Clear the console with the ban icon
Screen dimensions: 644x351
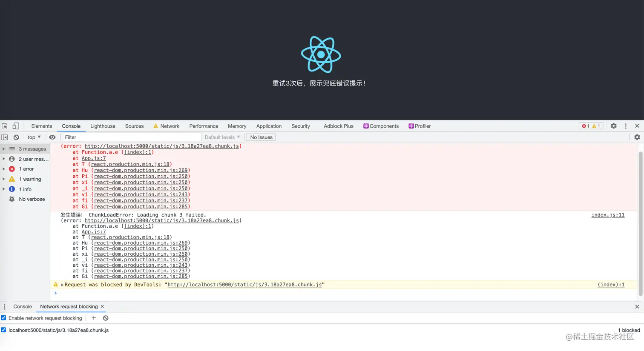(x=16, y=137)
